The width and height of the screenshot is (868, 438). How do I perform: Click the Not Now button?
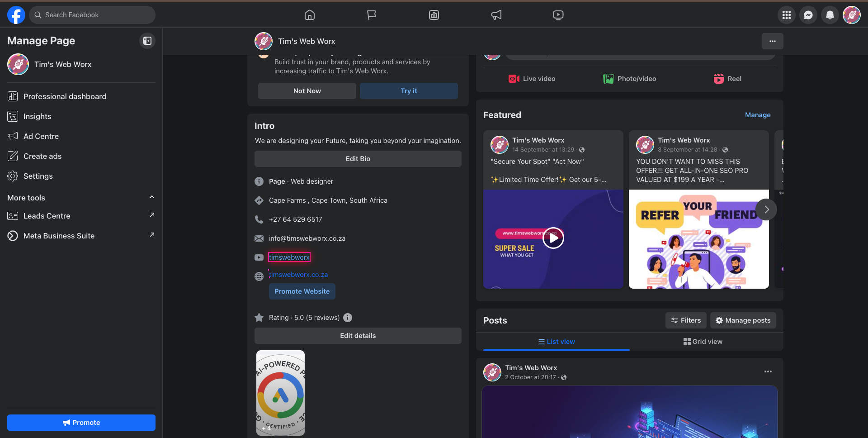coord(307,91)
